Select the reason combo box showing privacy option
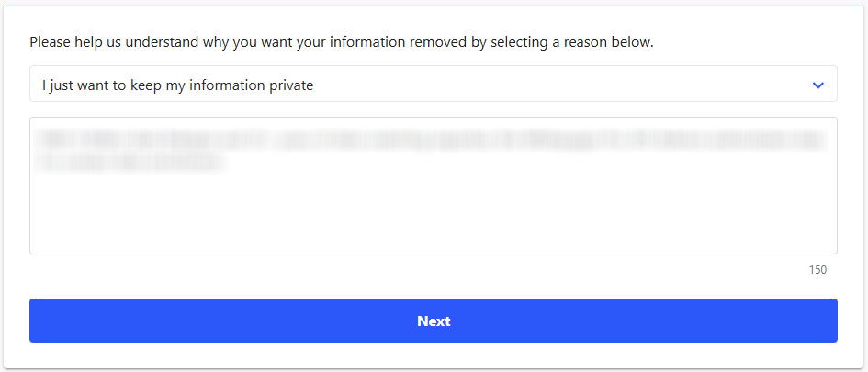The width and height of the screenshot is (868, 372). (433, 85)
